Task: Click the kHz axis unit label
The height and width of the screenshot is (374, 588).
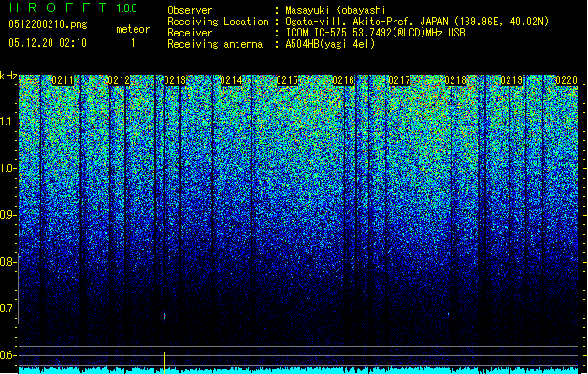Action: coord(8,76)
